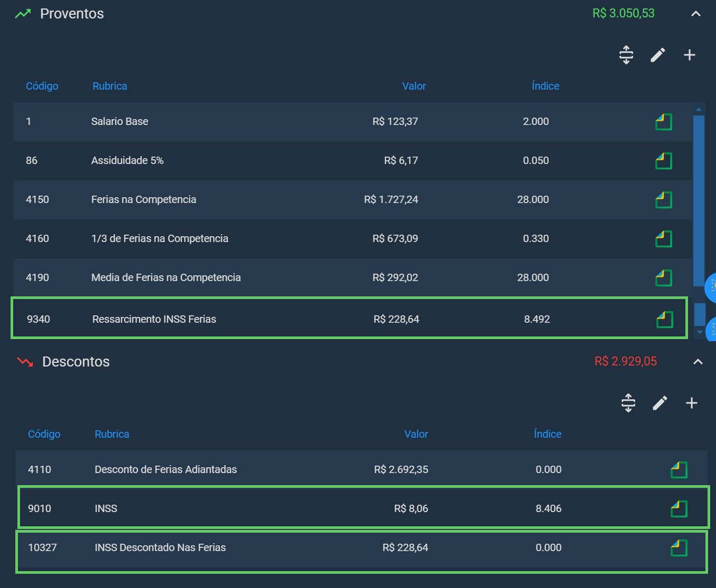This screenshot has height=588, width=716.
Task: Select the Desconto de Ferias Adiantadas row
Action: pyautogui.click(x=361, y=469)
